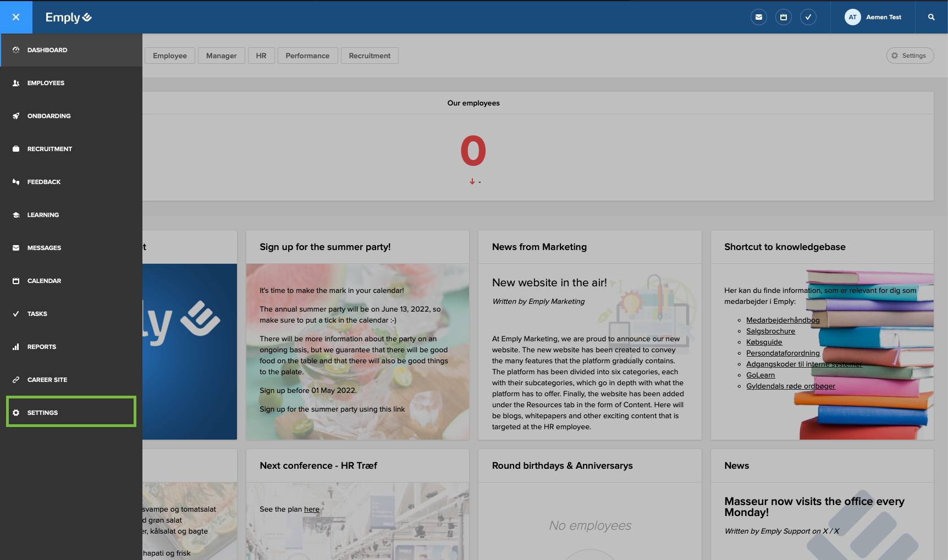948x560 pixels.
Task: Open the conference plan via the 'here' link
Action: (x=312, y=509)
